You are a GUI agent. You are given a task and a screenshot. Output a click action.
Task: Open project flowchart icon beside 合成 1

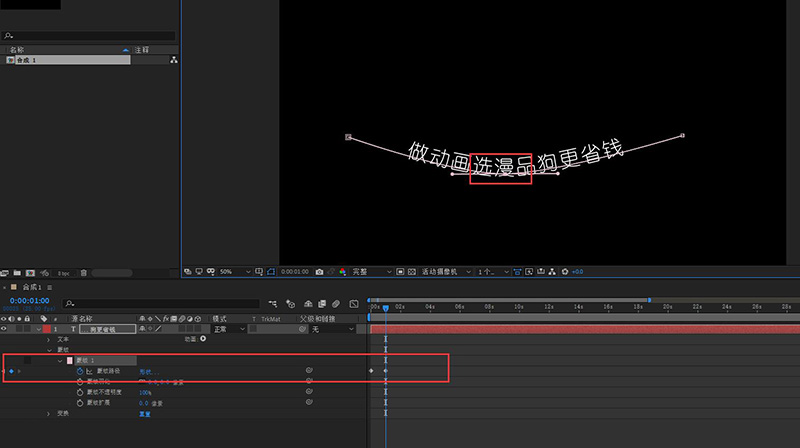click(x=174, y=60)
